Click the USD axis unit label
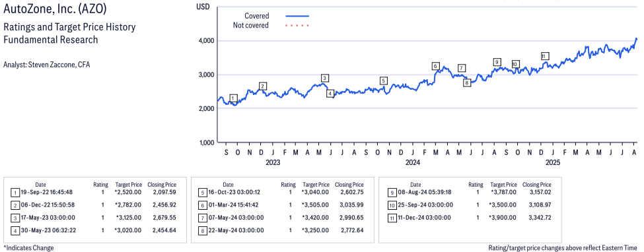The height and width of the screenshot is (252, 644). tap(203, 6)
